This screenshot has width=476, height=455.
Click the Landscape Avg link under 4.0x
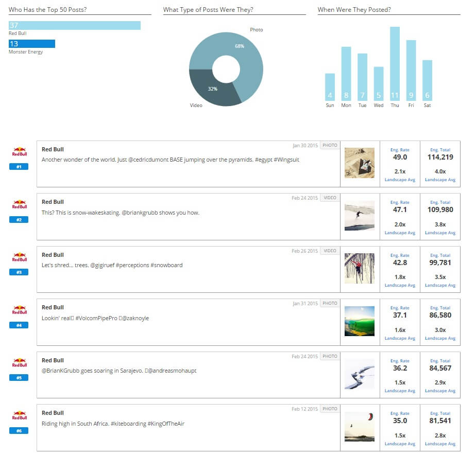pos(440,180)
